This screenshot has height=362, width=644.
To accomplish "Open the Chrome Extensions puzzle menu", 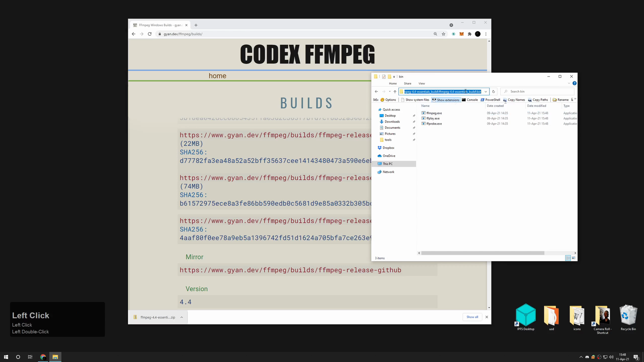I will [469, 34].
